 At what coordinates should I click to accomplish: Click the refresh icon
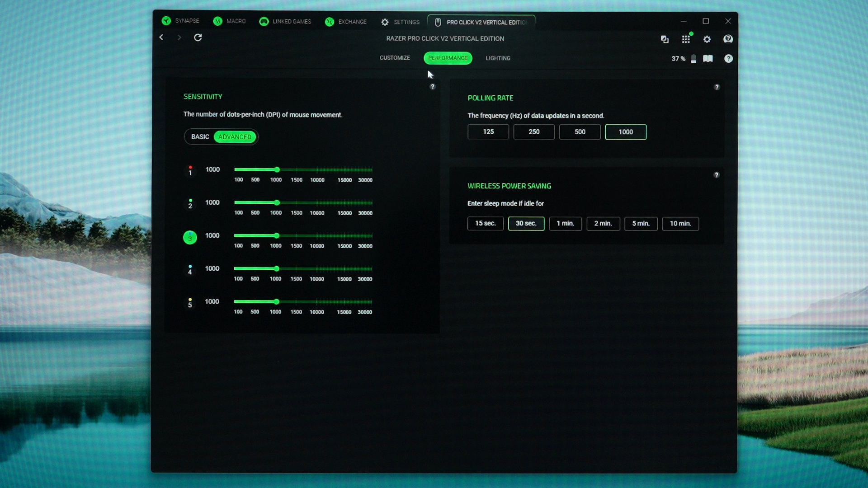point(198,38)
